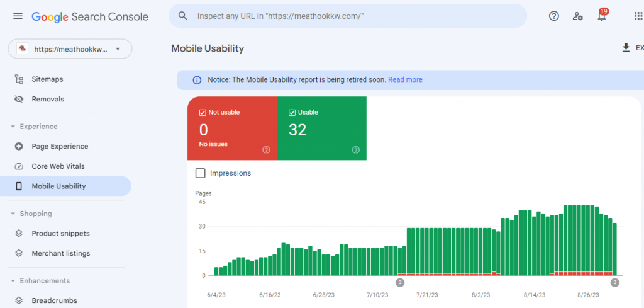Click the Core Web Vitals gauge icon
The width and height of the screenshot is (644, 308).
(19, 166)
